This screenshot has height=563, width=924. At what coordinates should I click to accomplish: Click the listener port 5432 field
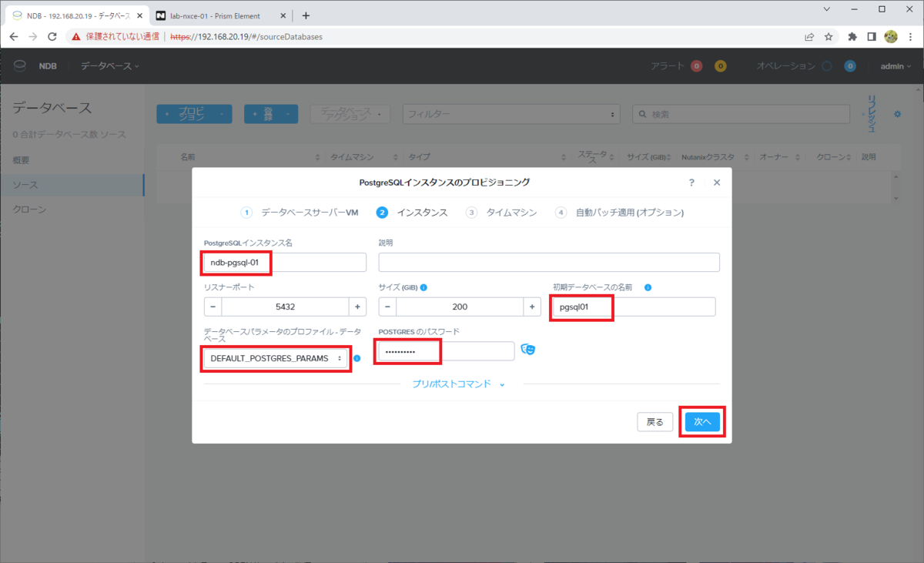coord(285,307)
